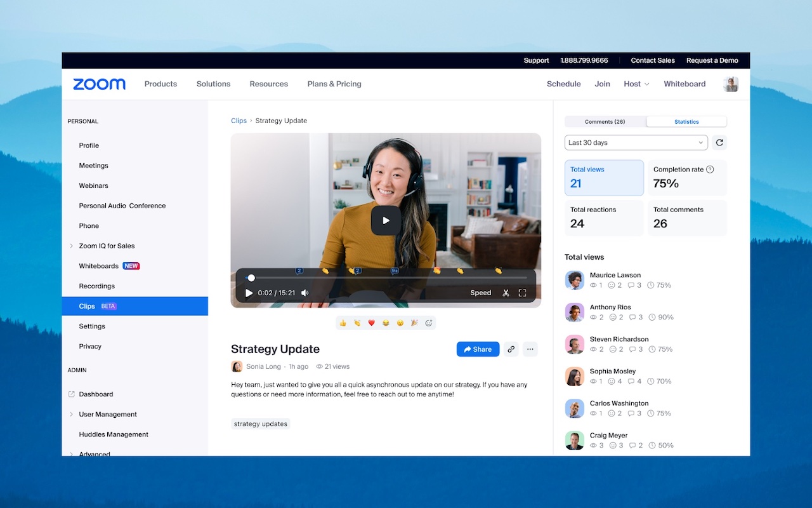
Task: Refresh the statistics with the reload icon
Action: pyautogui.click(x=719, y=143)
